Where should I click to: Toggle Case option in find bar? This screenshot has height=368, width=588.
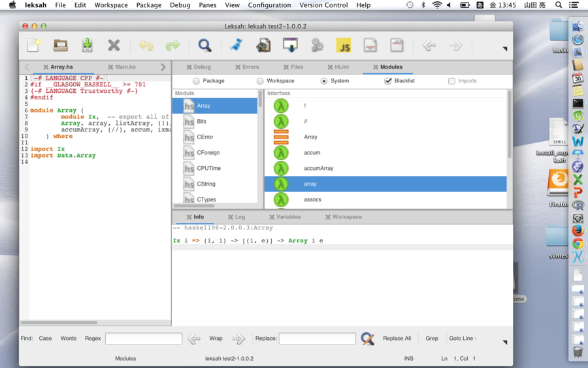coord(45,339)
